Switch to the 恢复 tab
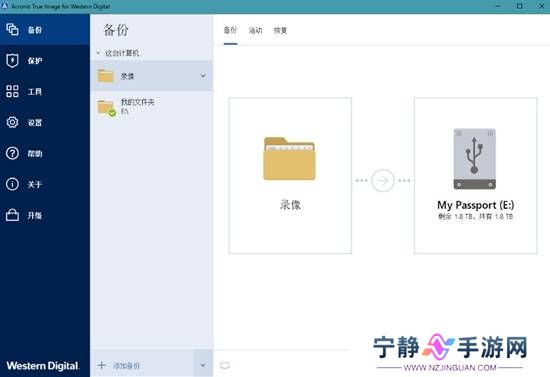550x377 pixels. pyautogui.click(x=280, y=31)
